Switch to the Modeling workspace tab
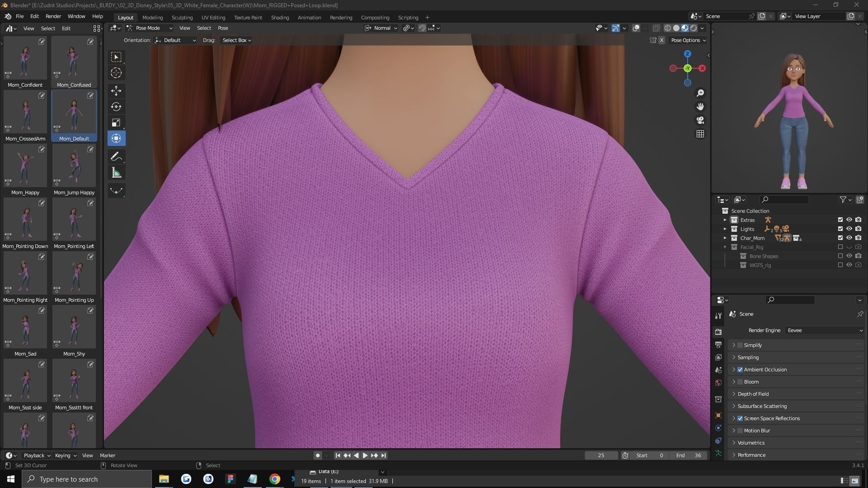 152,18
